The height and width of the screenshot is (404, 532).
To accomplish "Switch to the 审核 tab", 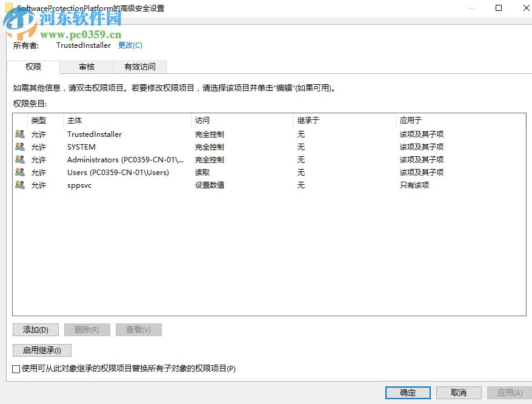I will point(86,67).
